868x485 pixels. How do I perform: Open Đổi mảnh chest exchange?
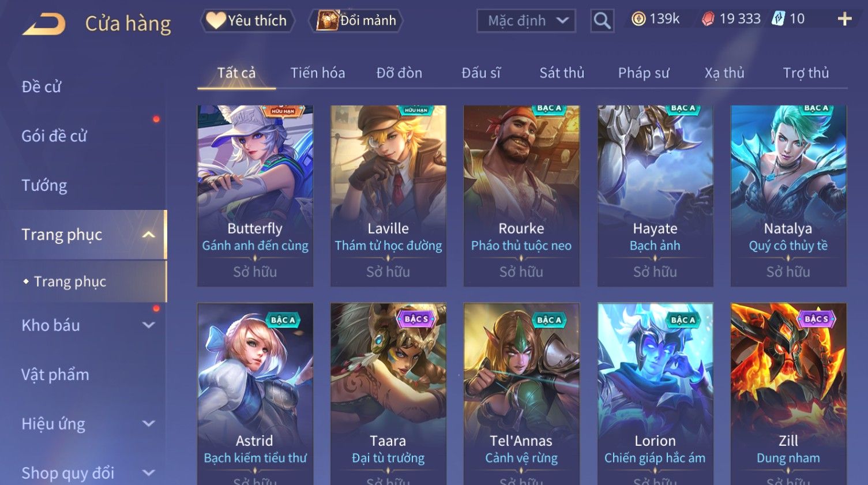tap(356, 21)
